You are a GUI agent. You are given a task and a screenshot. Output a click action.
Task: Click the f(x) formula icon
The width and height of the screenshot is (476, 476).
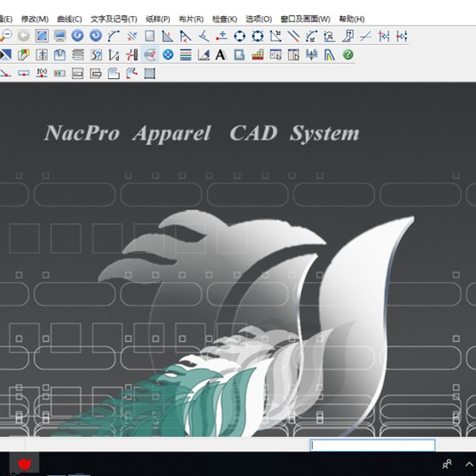(42, 73)
